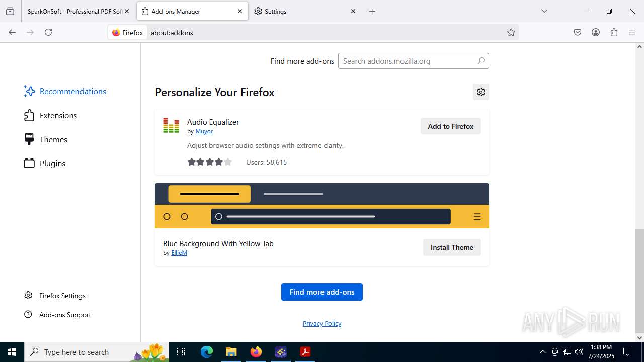Close the SparkOnSoft tab
Viewport: 644px width, 362px height.
[127, 11]
